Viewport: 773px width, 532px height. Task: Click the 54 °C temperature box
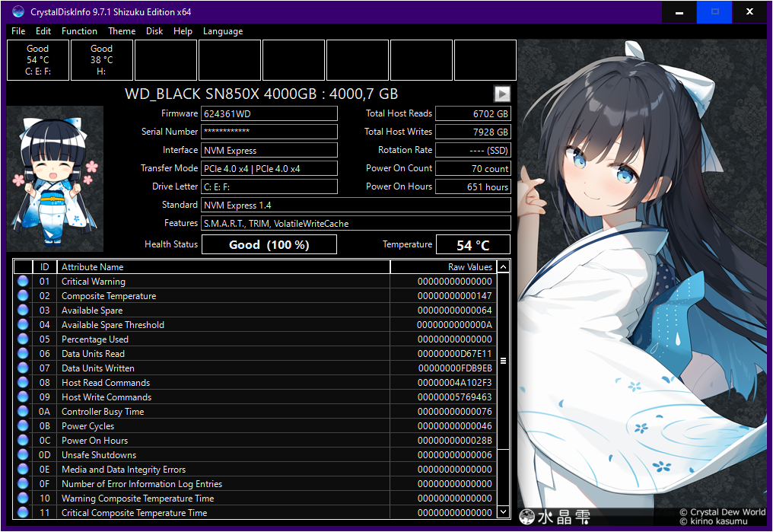click(x=472, y=244)
